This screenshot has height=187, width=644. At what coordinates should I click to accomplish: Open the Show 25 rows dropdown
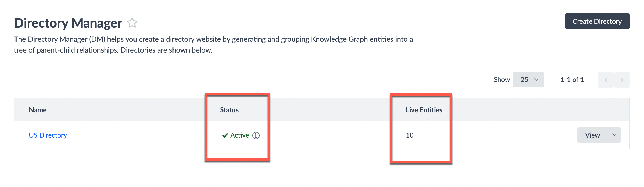pyautogui.click(x=528, y=80)
